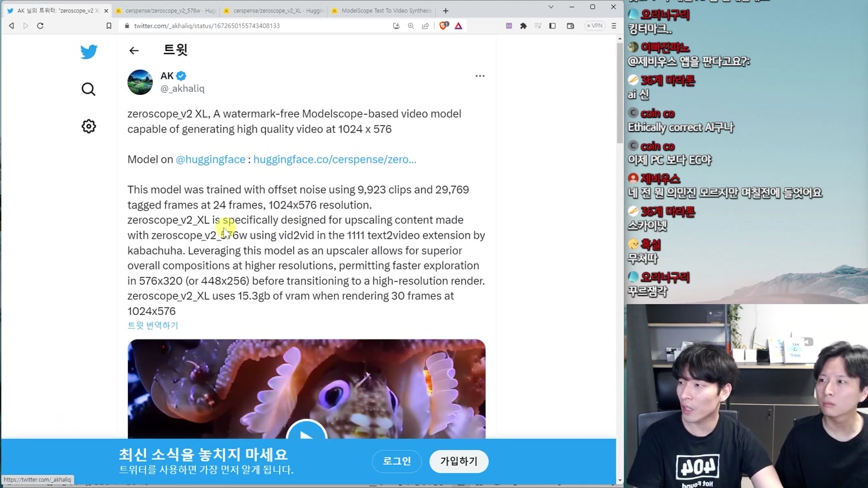Toggle the browser sidebar panel icon
The image size is (868, 488).
coord(552,26)
